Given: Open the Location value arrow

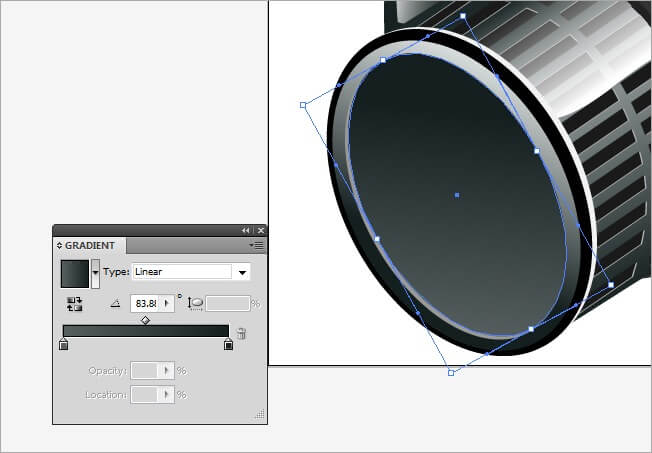Looking at the screenshot, I should [167, 394].
